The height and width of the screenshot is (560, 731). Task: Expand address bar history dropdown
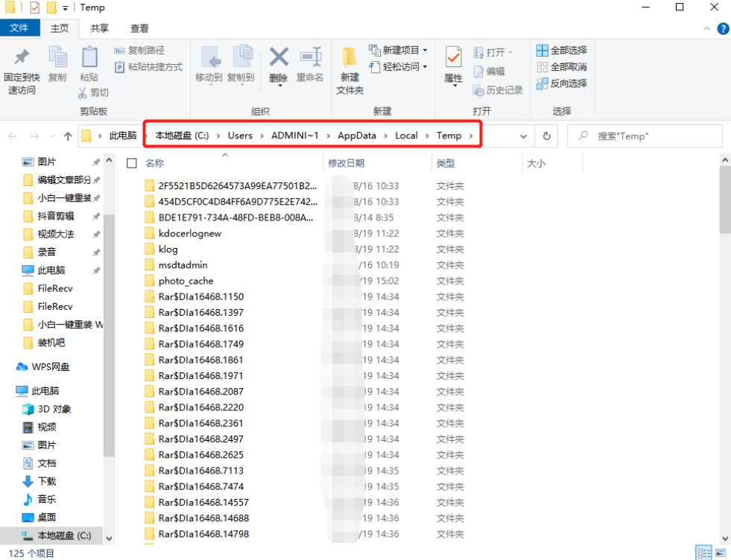pyautogui.click(x=523, y=136)
